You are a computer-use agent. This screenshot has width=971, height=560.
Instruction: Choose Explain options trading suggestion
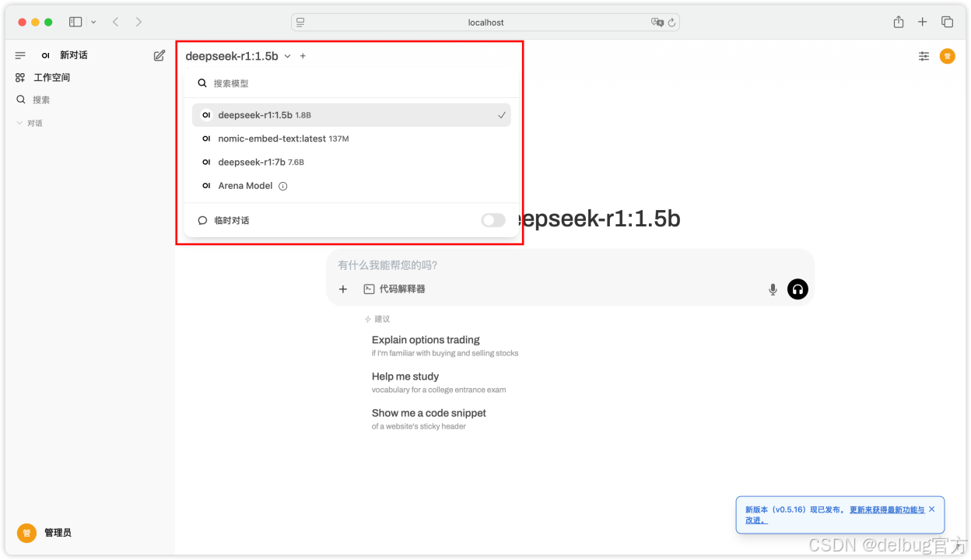point(445,346)
